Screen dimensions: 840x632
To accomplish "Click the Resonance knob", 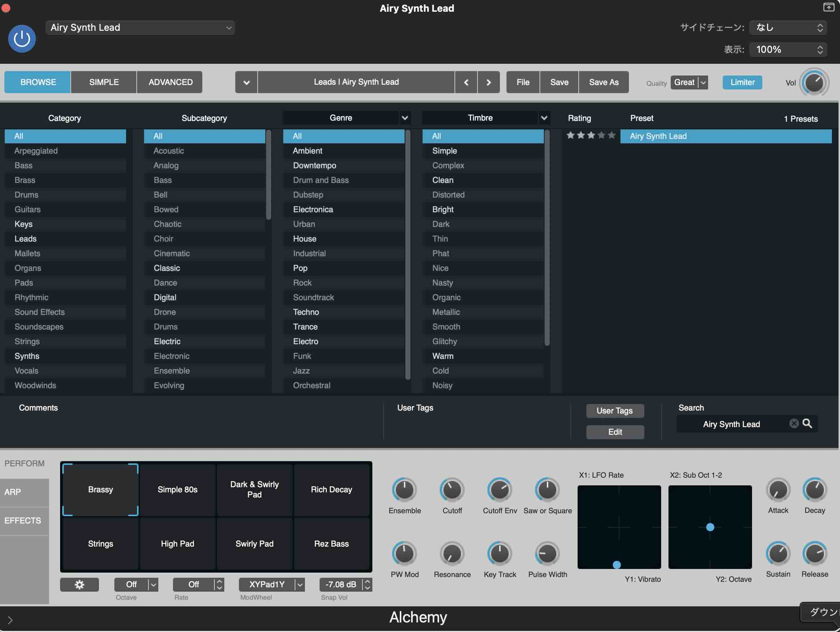I will click(x=452, y=554).
